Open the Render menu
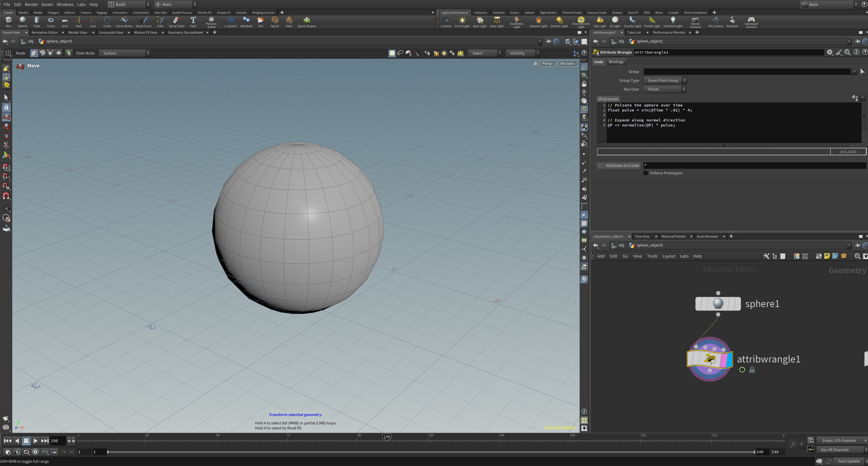Viewport: 868px width, 466px height. [31, 5]
